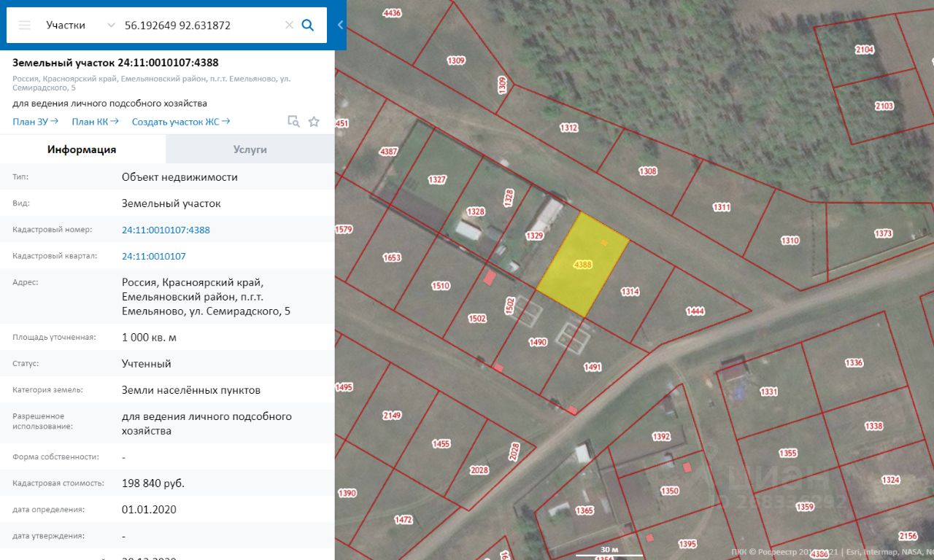Viewport: 934px width, 560px height.
Task: Click parcel label 2103 on map
Action: (884, 106)
